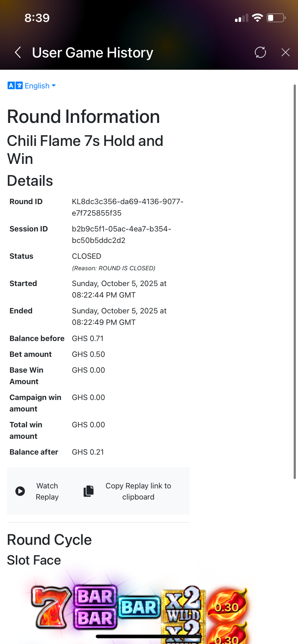This screenshot has height=644, width=298.
Task: Tap the battery status icon
Action: pos(276,18)
